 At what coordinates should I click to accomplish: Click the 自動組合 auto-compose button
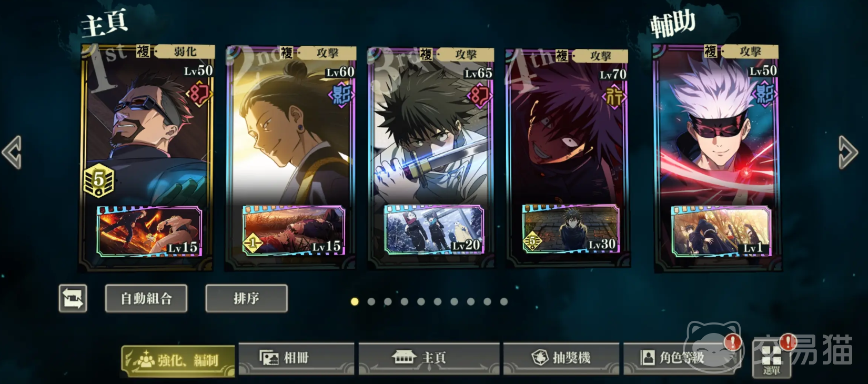[x=146, y=298]
